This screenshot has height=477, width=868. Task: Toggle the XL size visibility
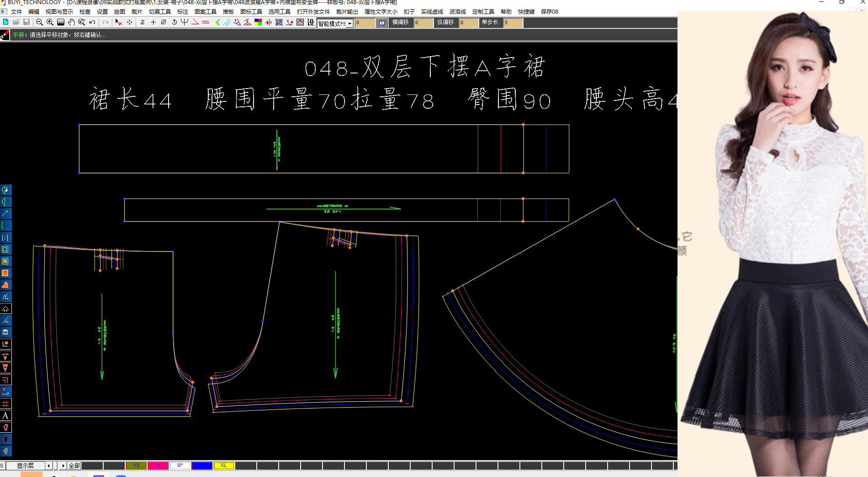point(223,465)
